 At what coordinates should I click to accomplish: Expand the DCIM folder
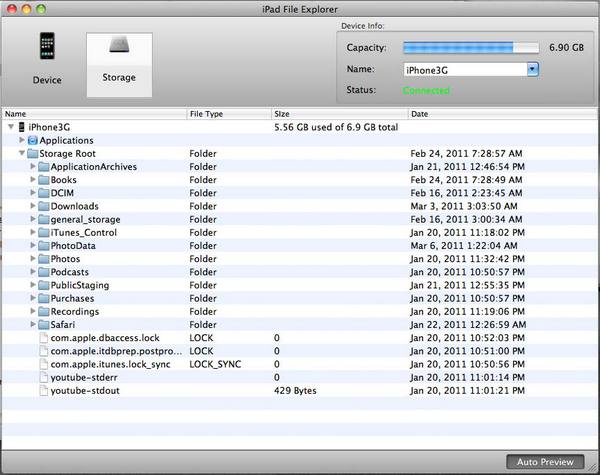(33, 193)
